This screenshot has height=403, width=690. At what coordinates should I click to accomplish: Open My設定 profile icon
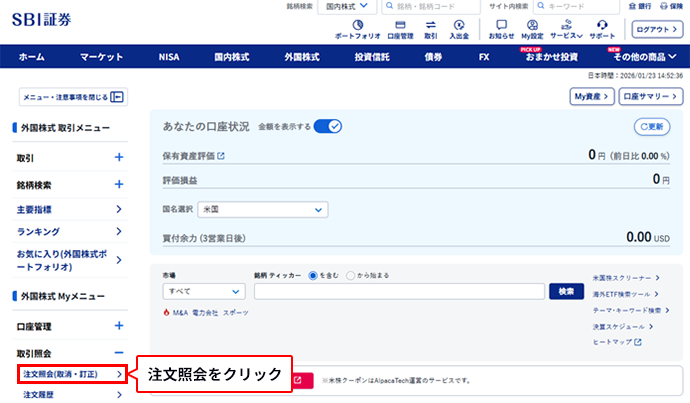tap(531, 24)
